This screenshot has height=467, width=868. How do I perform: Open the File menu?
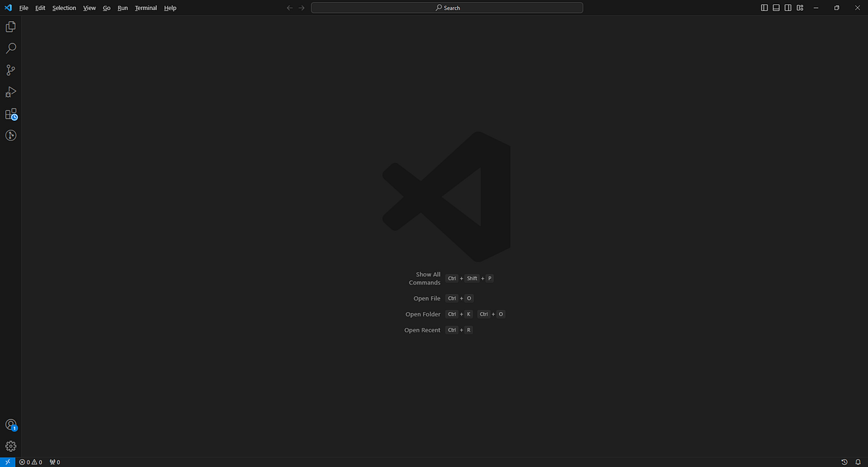pyautogui.click(x=24, y=8)
